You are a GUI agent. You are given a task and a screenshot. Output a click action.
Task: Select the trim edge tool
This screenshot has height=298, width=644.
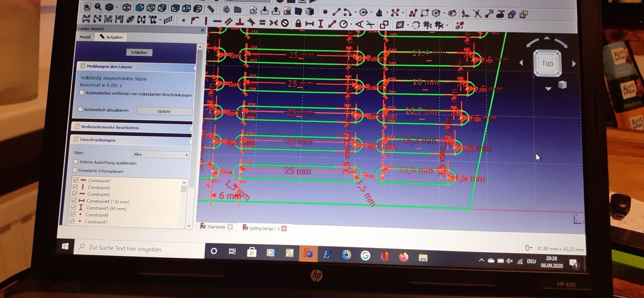pyautogui.click(x=477, y=14)
